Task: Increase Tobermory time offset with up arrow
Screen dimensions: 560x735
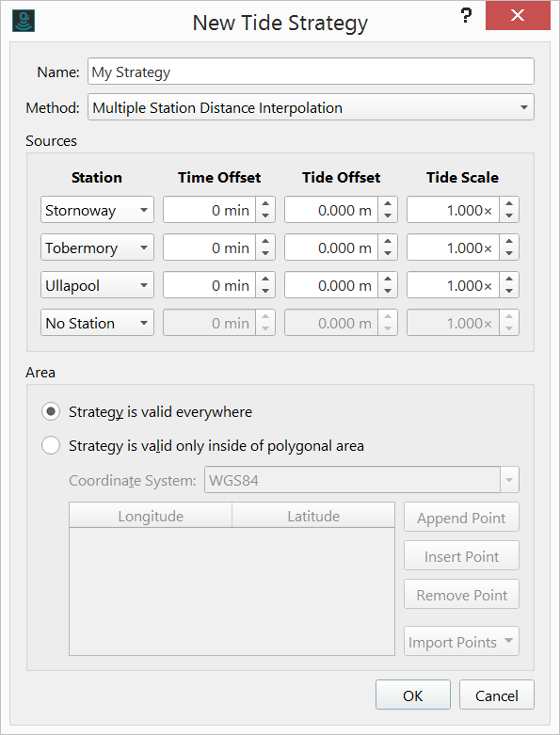Action: pyautogui.click(x=265, y=242)
